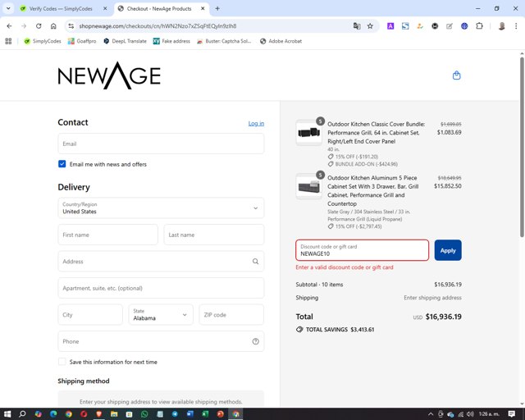Open Word from the taskbar

click(x=189, y=414)
